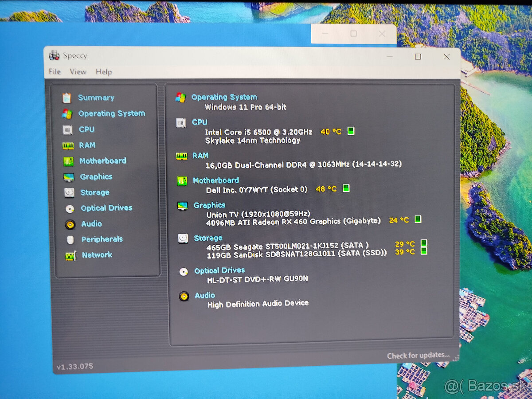The image size is (532, 399).
Task: Click the Summary clipboard icon in sidebar
Action: [x=66, y=98]
